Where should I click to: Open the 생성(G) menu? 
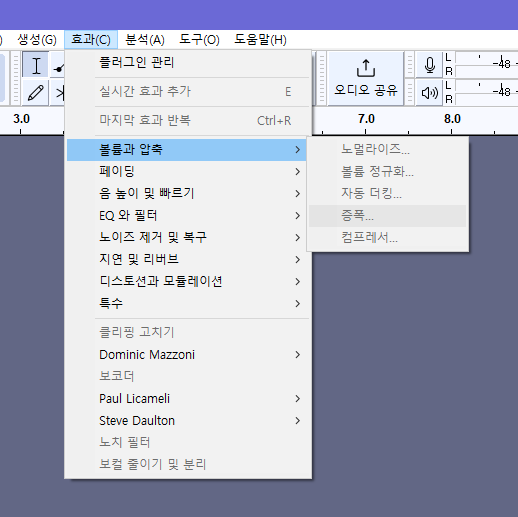pos(37,40)
